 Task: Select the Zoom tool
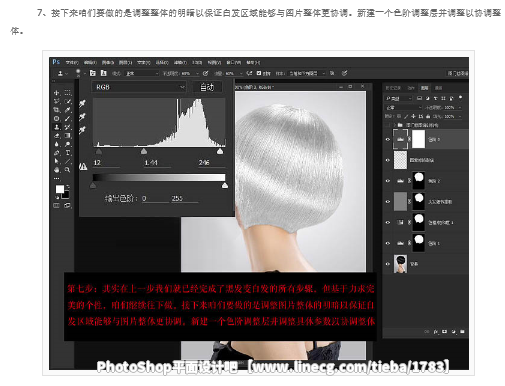point(68,170)
